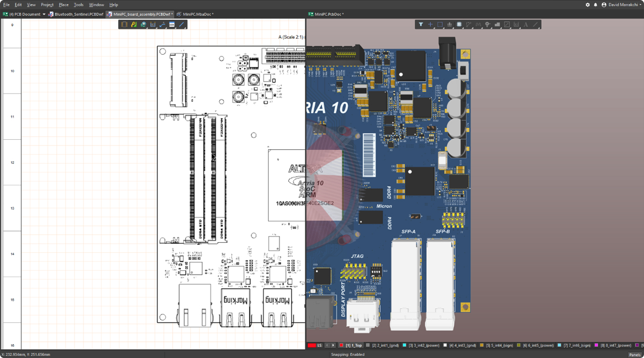The image size is (644, 358).
Task: Click the LS layer set button
Action: pos(319,345)
